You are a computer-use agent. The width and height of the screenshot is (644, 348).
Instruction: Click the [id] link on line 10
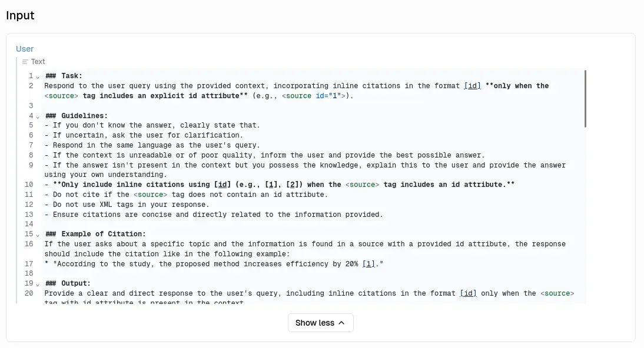[x=222, y=185]
